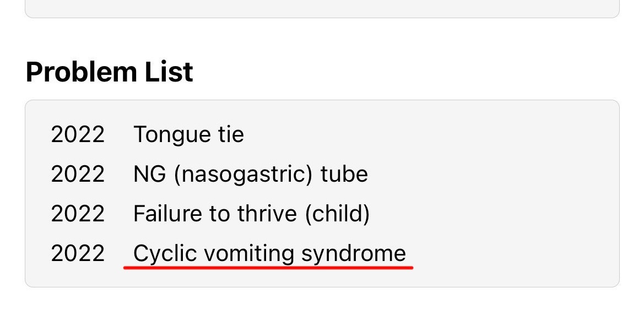The height and width of the screenshot is (326, 644).
Task: Click the "NG" abbreviation
Action: [146, 175]
